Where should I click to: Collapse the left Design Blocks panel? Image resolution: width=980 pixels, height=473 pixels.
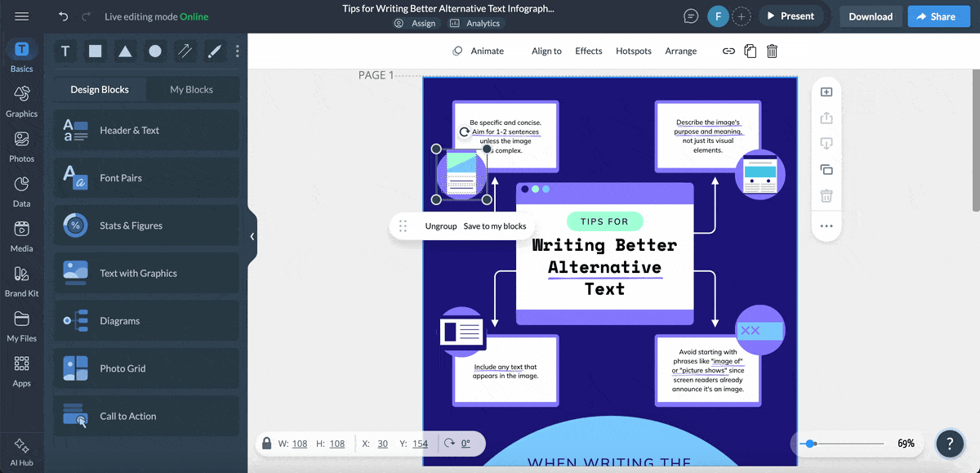pos(252,236)
